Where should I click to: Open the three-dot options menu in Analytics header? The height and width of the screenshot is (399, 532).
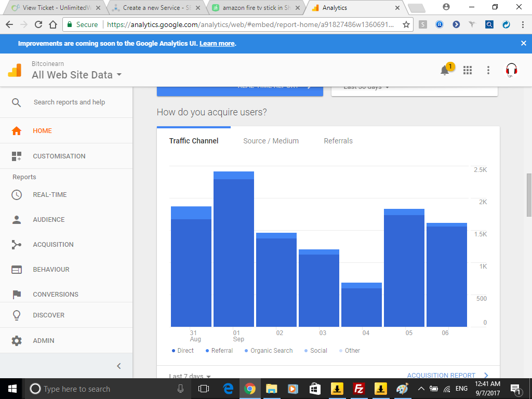[x=488, y=70]
